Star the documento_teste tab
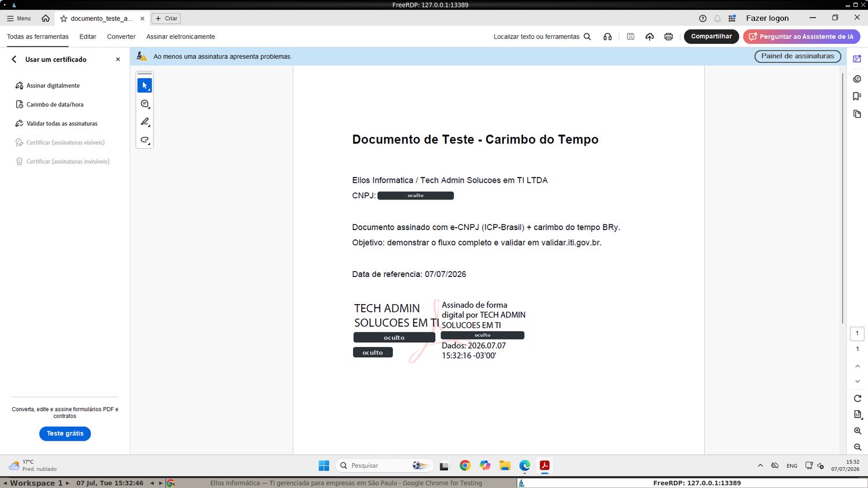The image size is (868, 488). tap(64, 19)
